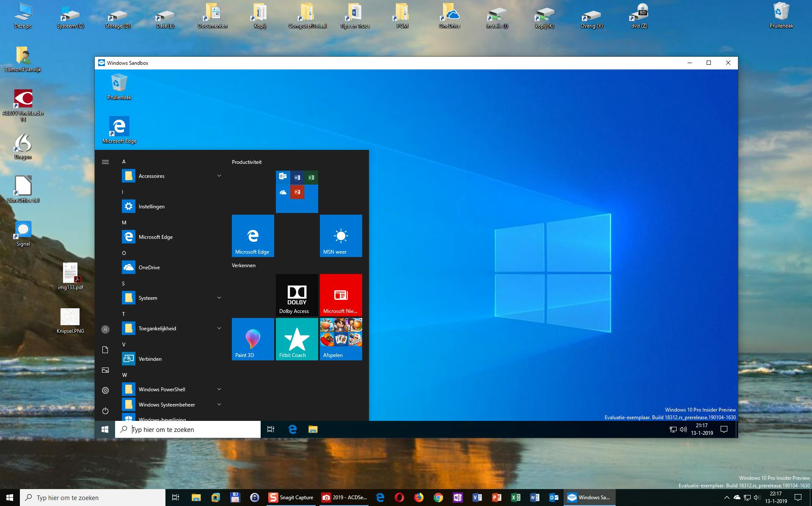
Task: Toggle the Start menu hamburger navigation
Action: pyautogui.click(x=105, y=162)
